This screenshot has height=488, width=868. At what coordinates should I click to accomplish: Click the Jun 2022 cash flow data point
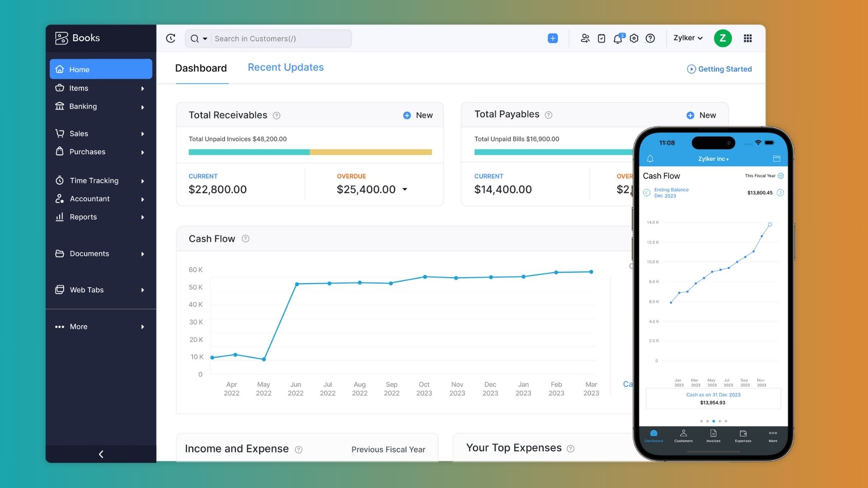pos(297,284)
